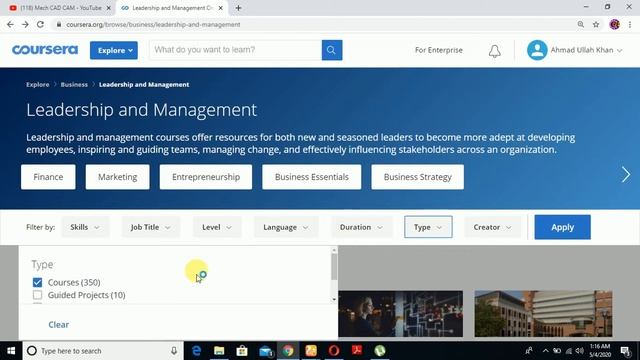Viewport: 640px width, 360px height.
Task: Click the search magnifier button
Action: pos(332,50)
